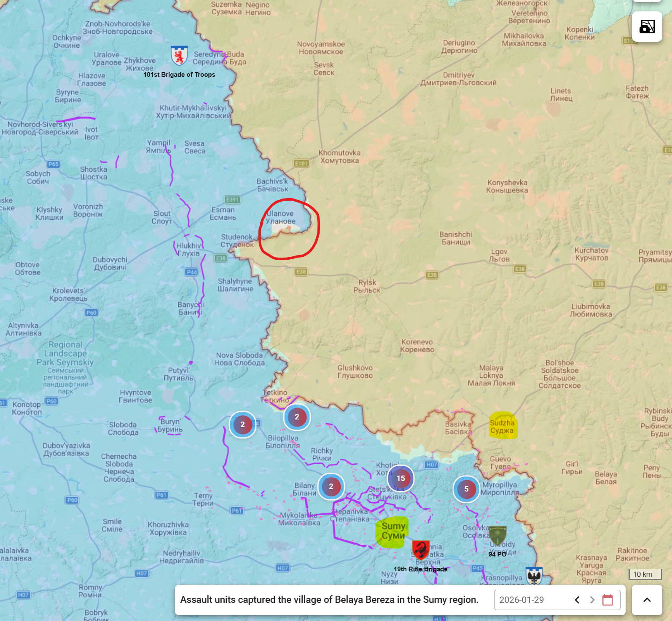672x621 pixels.
Task: Click the Shalyhyne village label
Action: (x=235, y=285)
